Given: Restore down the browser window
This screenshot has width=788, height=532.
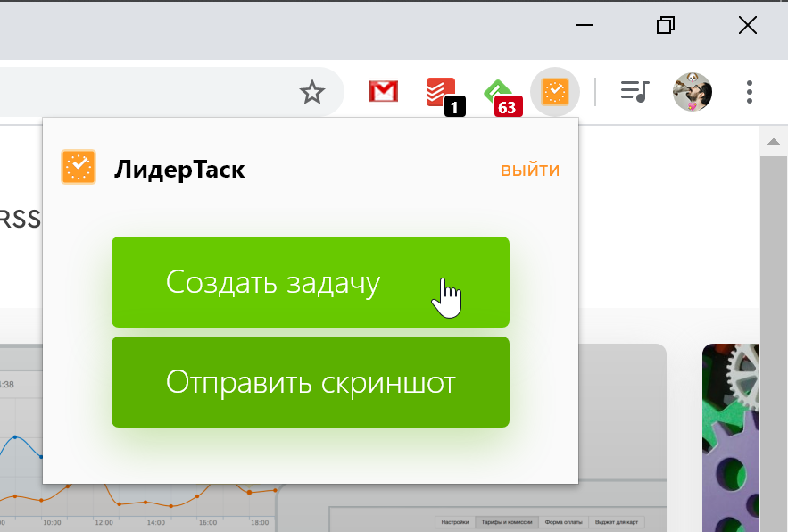Looking at the screenshot, I should [666, 25].
